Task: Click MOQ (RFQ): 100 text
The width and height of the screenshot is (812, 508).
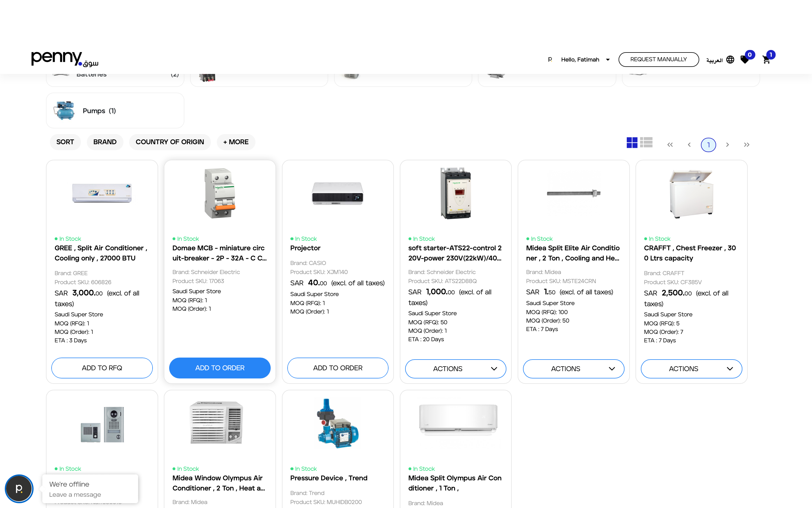Action: click(x=547, y=312)
